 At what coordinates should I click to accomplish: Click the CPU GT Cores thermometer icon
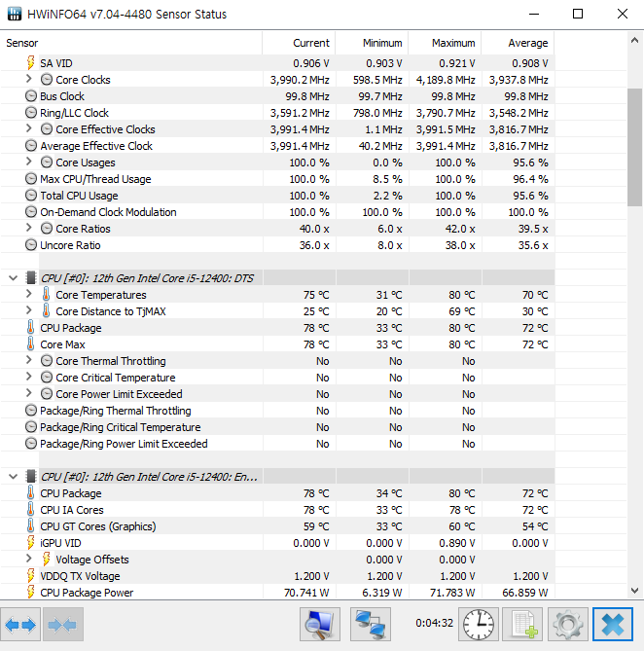pos(31,526)
